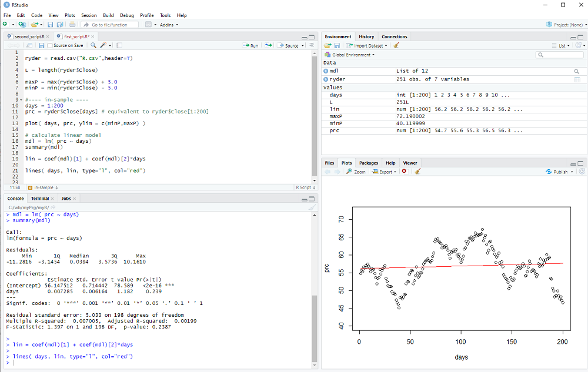Click the Clear console broom icon

[312, 207]
